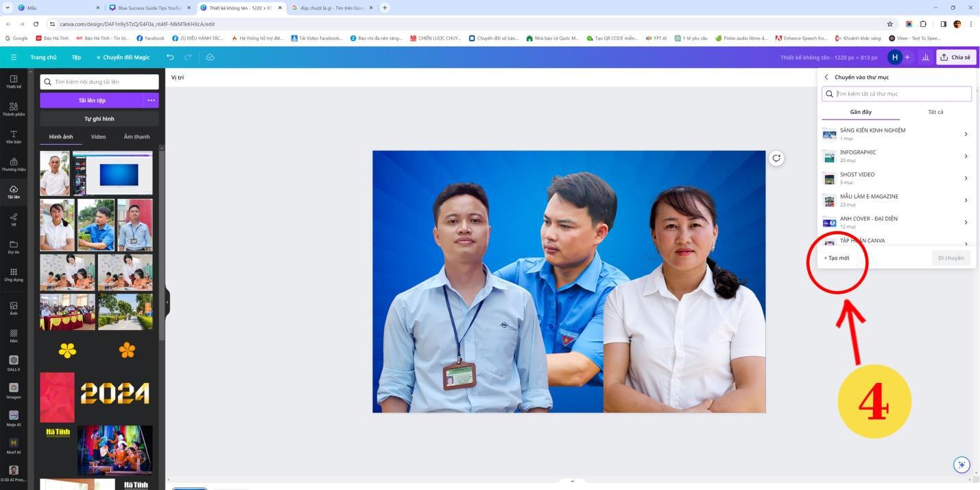Open the Thiết kế sidebar panel

13,82
